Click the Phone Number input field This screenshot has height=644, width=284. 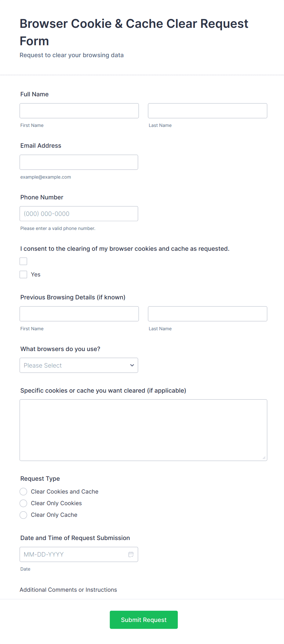click(79, 214)
